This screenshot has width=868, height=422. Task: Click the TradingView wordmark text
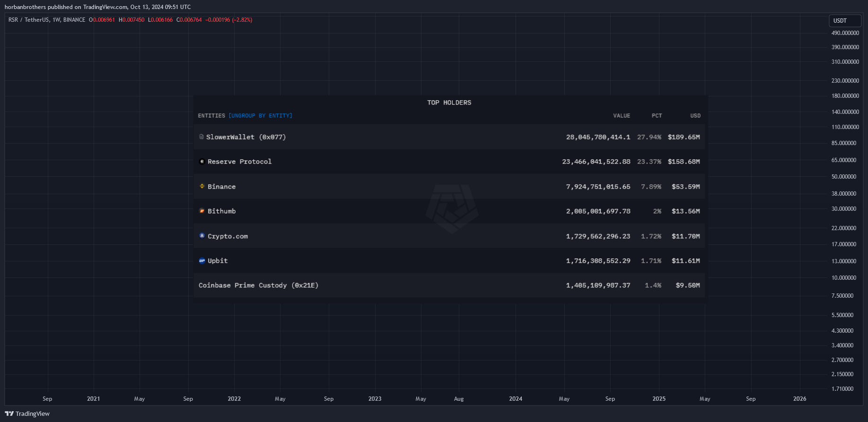tap(33, 414)
